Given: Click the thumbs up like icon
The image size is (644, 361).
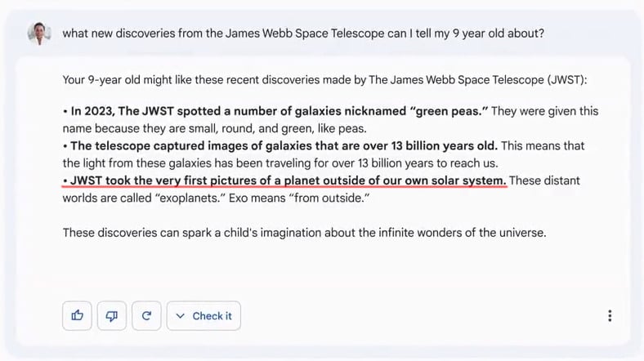Looking at the screenshot, I should [x=78, y=316].
